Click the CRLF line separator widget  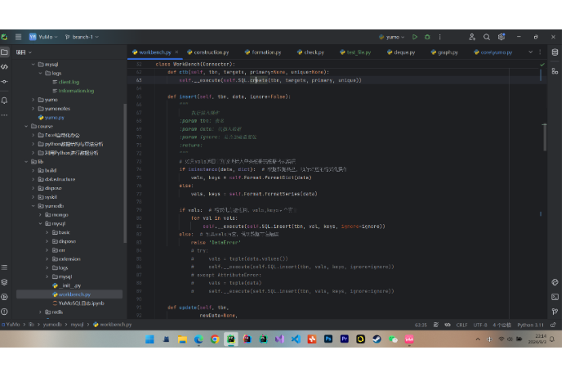(x=461, y=325)
